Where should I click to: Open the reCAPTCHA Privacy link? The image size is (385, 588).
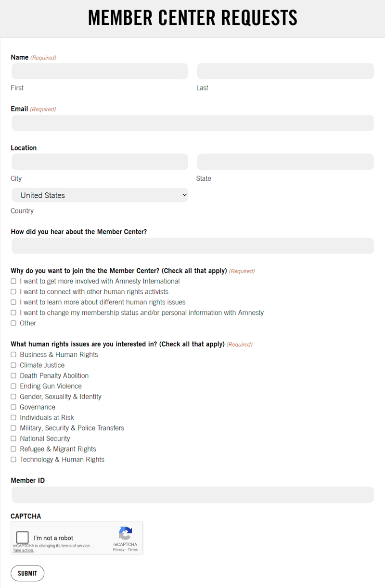pos(119,549)
